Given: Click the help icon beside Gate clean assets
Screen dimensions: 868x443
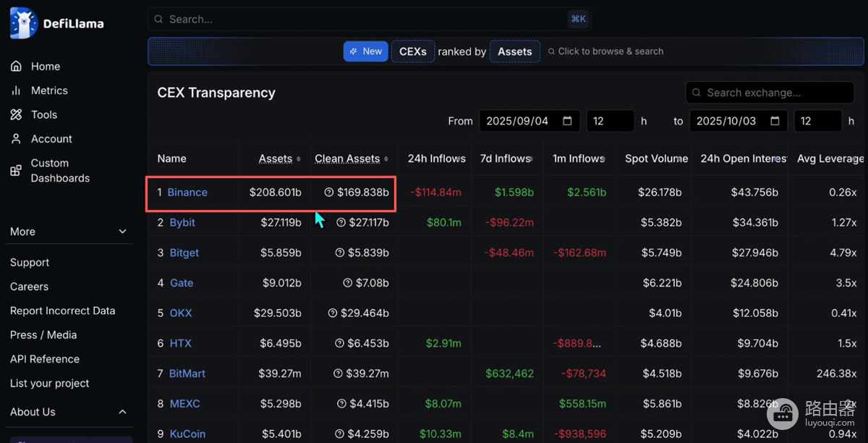Looking at the screenshot, I should click(347, 283).
